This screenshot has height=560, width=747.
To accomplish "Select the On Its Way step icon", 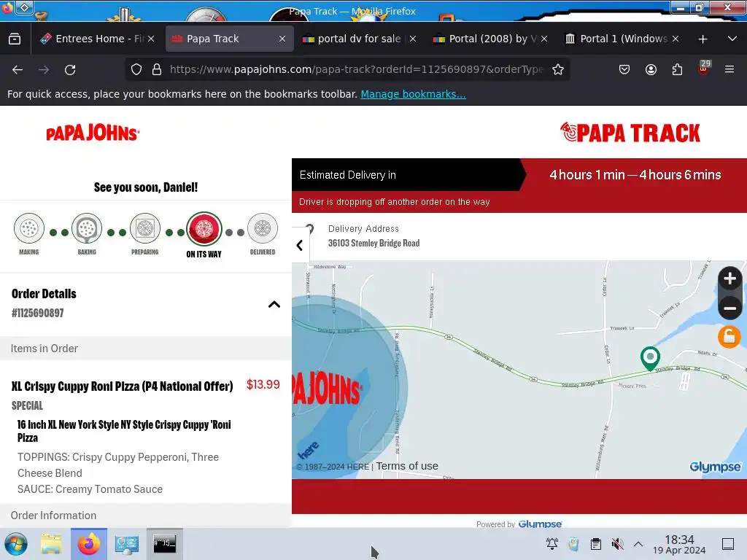I will pyautogui.click(x=204, y=229).
